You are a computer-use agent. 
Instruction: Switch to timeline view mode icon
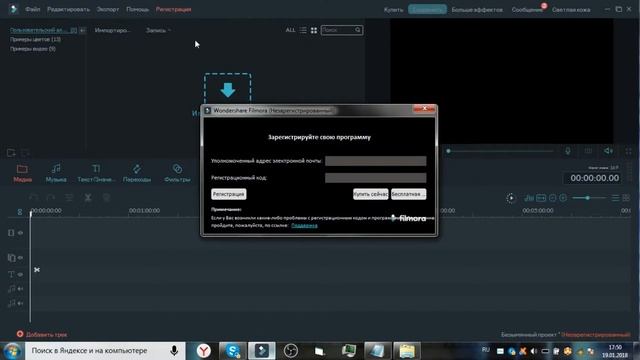point(615,198)
